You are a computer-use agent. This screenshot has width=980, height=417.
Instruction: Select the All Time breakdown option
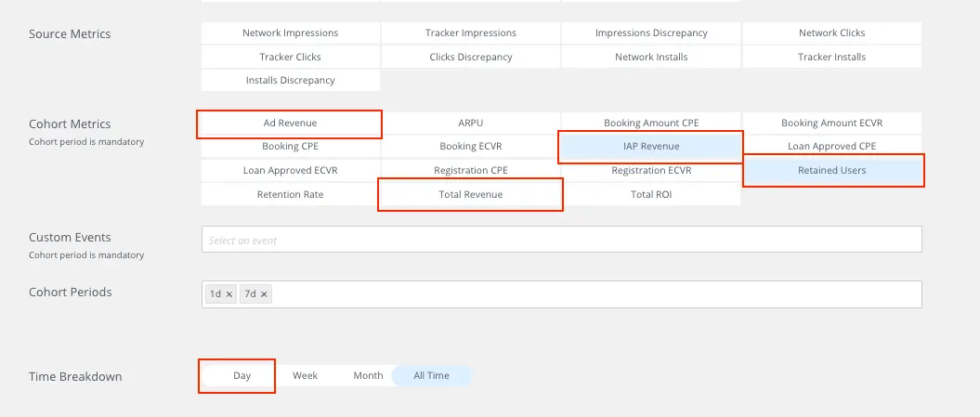pos(431,376)
